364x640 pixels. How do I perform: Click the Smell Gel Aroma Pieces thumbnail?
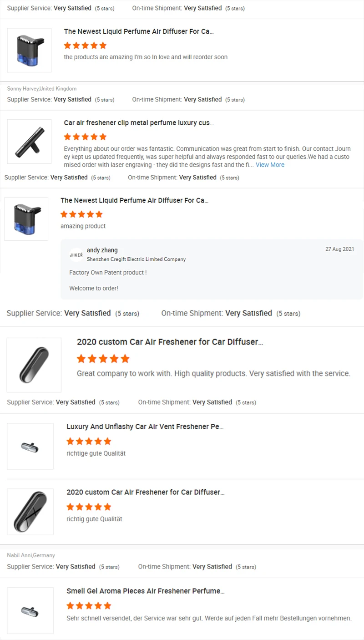tap(30, 611)
